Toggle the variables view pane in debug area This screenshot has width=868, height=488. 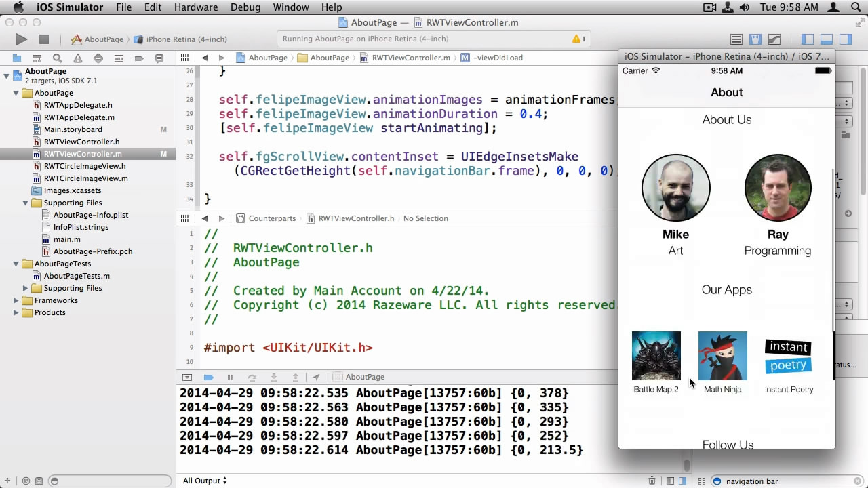tap(670, 481)
